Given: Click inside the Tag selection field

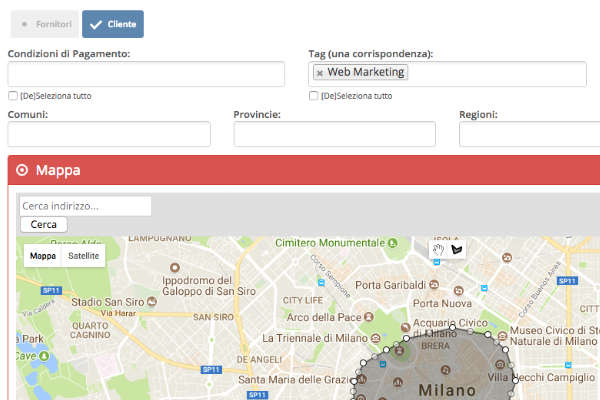Looking at the screenshot, I should point(447,74).
